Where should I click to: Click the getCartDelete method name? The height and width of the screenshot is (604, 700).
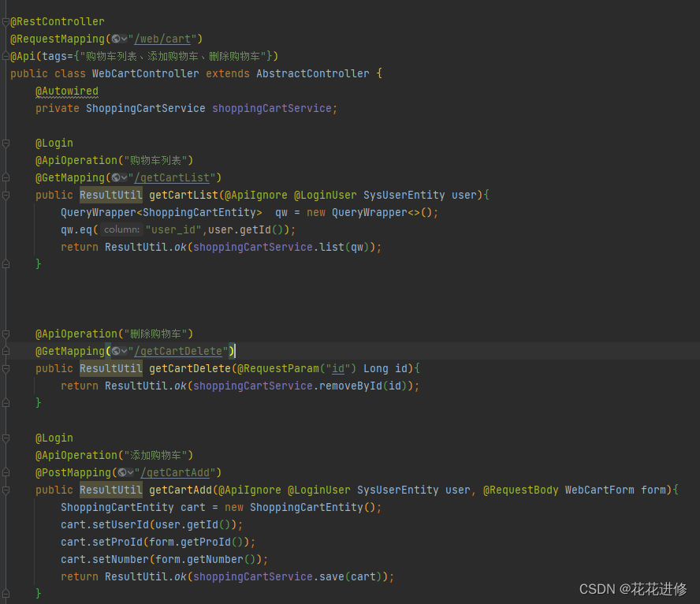click(190, 369)
